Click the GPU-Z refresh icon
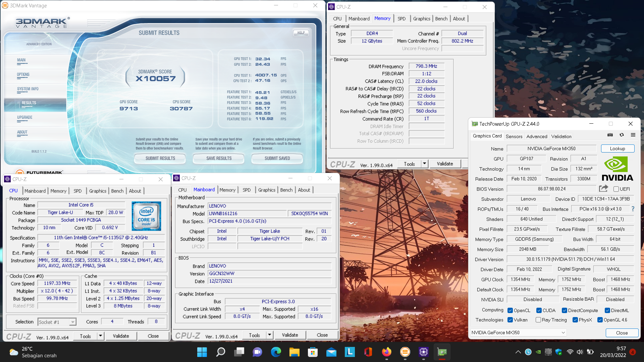 622,135
